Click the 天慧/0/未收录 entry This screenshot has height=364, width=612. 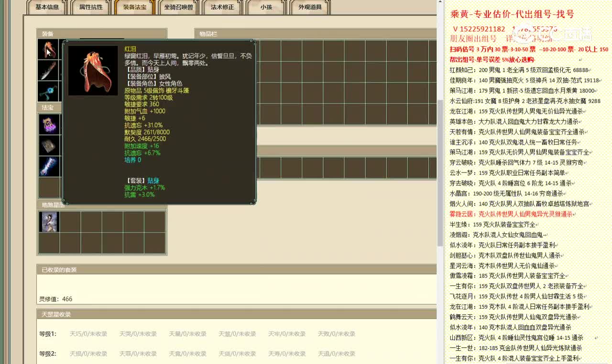(237, 334)
